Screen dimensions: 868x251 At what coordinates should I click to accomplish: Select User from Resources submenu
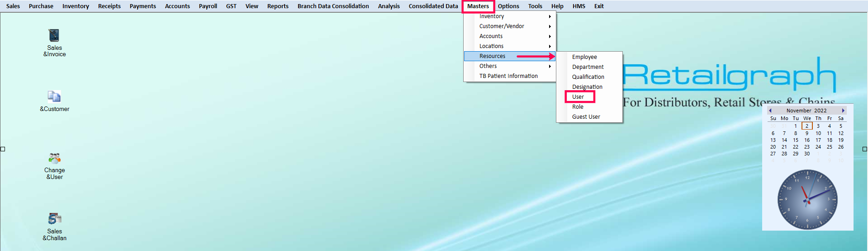[x=589, y=97]
